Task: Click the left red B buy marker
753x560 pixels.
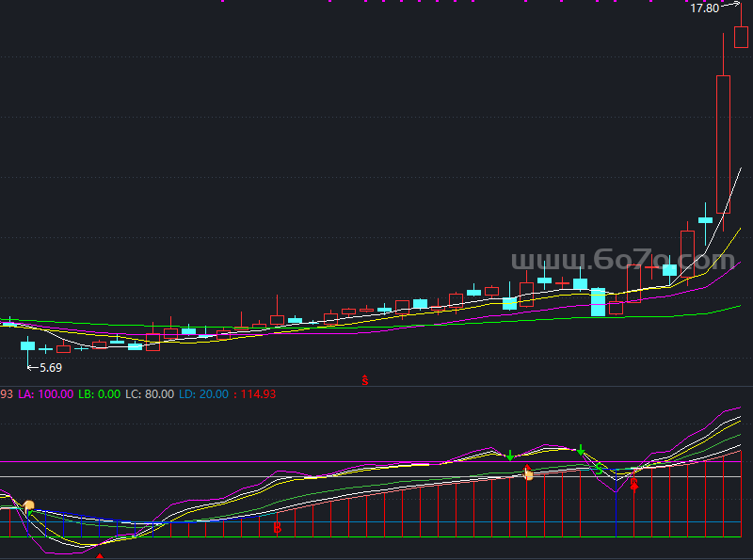Action: tap(277, 529)
